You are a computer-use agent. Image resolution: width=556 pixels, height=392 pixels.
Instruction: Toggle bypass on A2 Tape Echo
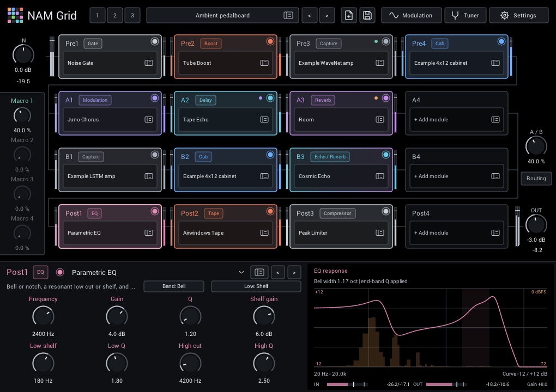270,98
